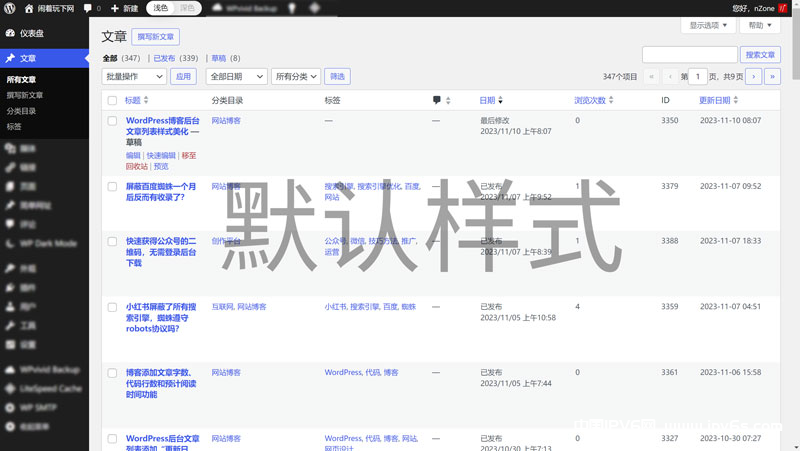Expand the 帮助 help panel
800x451 pixels.
760,25
